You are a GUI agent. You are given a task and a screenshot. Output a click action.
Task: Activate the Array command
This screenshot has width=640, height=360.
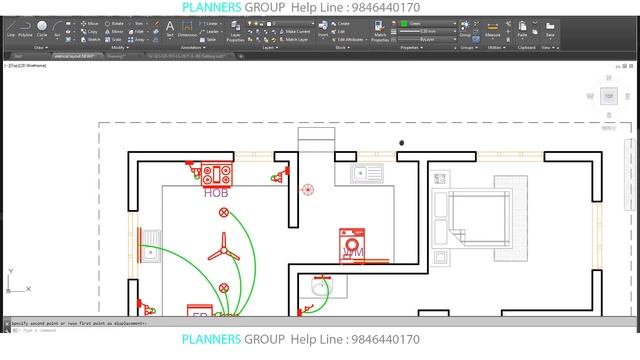(x=136, y=40)
